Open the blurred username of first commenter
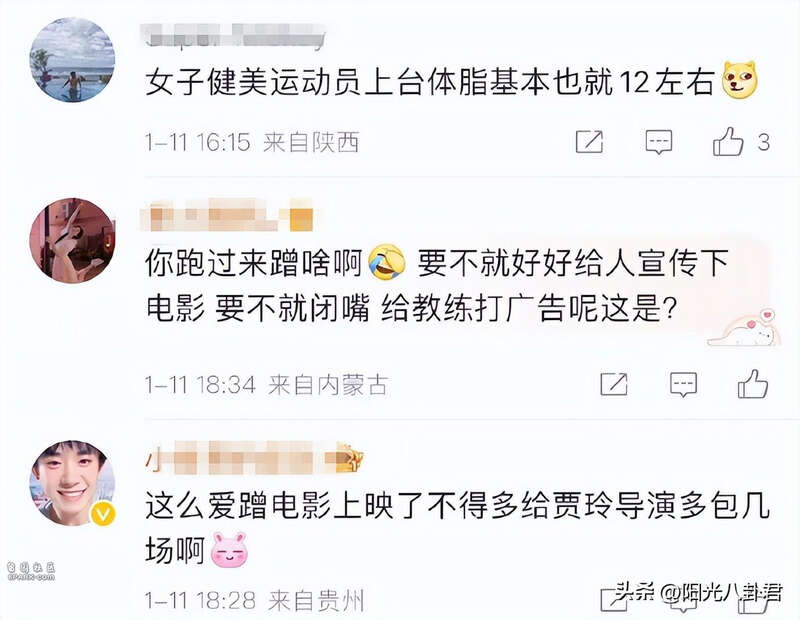This screenshot has width=800, height=619. [x=234, y=35]
